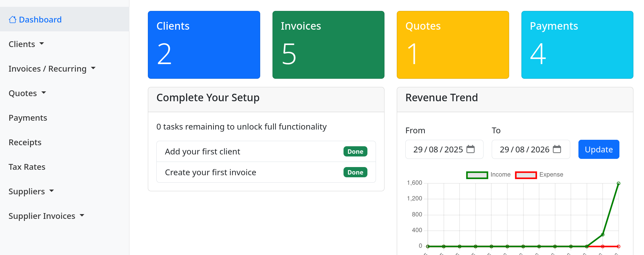Open Receipts in the sidebar
This screenshot has width=644, height=255.
[25, 142]
